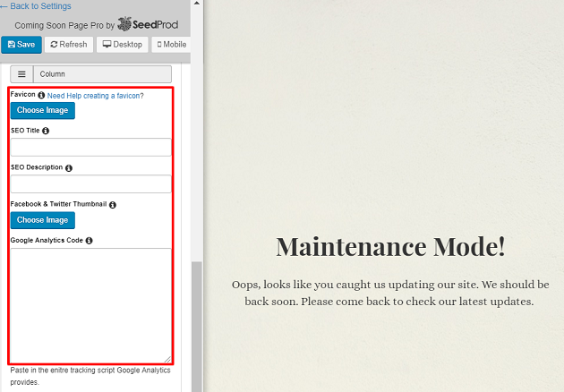Click the 'Oops, looks like you caught us' paragraph
The width and height of the screenshot is (564, 392).
(x=390, y=293)
